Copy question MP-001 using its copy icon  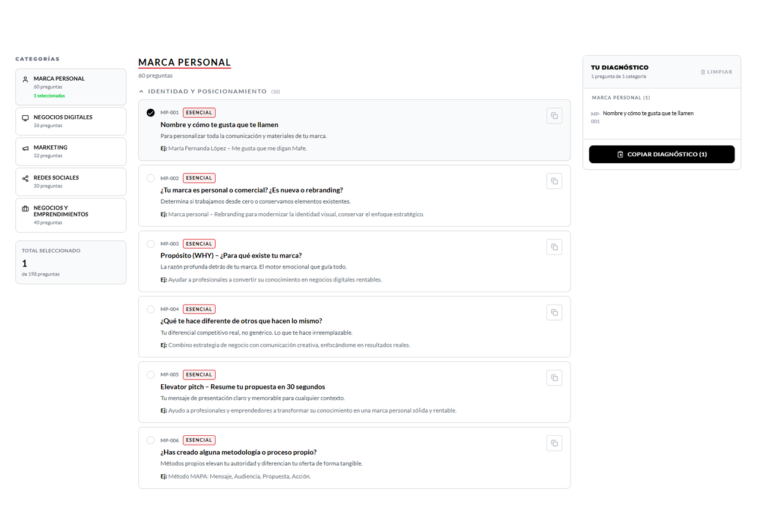[x=554, y=116]
